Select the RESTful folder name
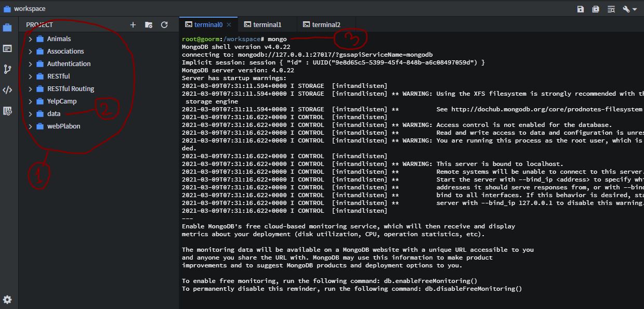Image resolution: width=644 pixels, height=309 pixels. [58, 76]
